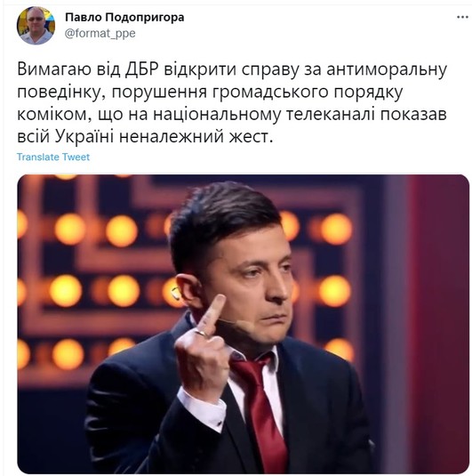Open the display name Павло Подопригора
Image resolution: width=472 pixels, height=476 pixels.
[x=124, y=17]
